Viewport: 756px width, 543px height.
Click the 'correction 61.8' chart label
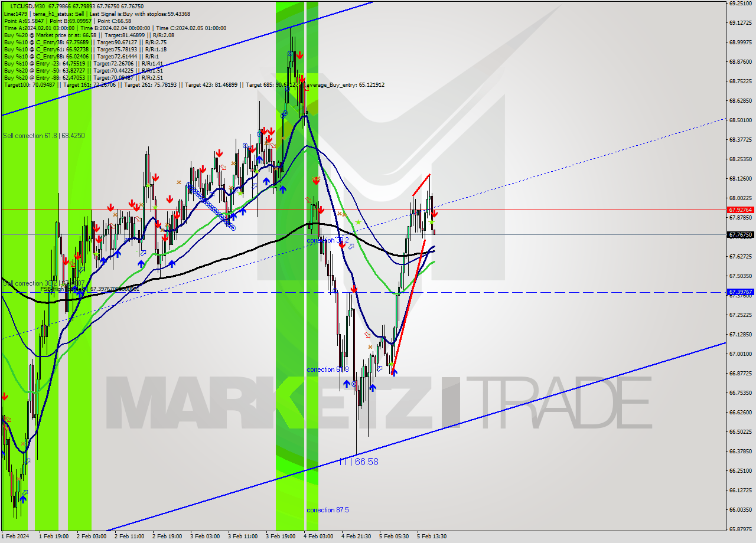tap(328, 369)
